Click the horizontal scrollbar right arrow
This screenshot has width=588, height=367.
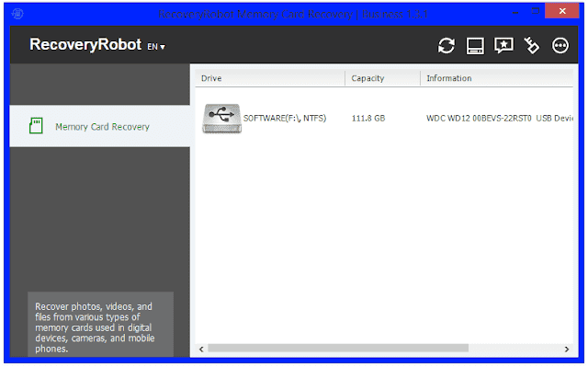[567, 349]
